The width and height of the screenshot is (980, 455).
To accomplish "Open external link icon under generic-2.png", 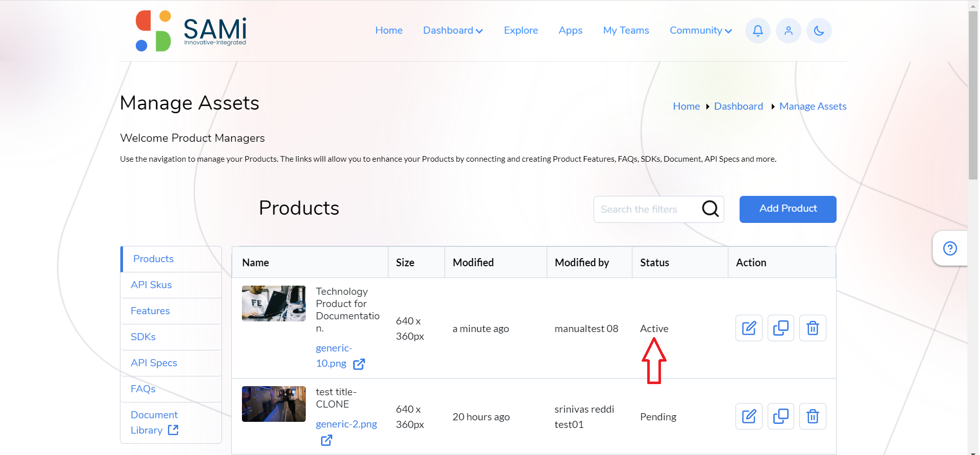I will [327, 440].
